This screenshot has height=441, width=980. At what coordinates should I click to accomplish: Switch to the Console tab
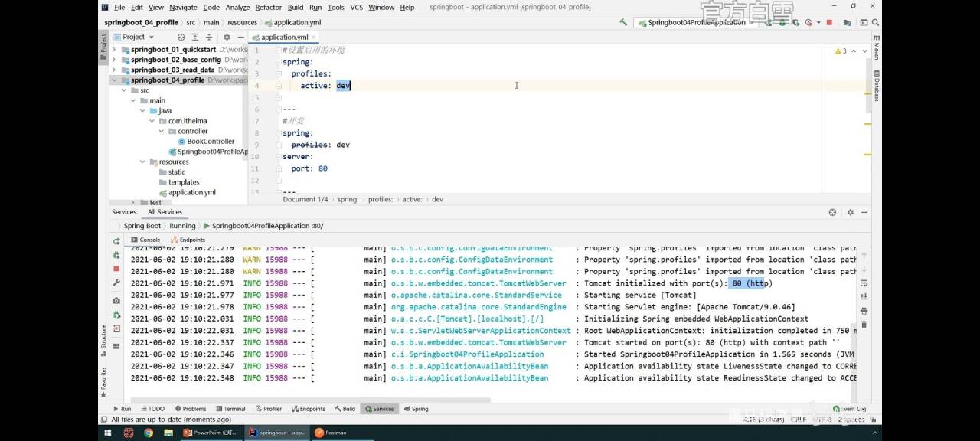pyautogui.click(x=145, y=240)
